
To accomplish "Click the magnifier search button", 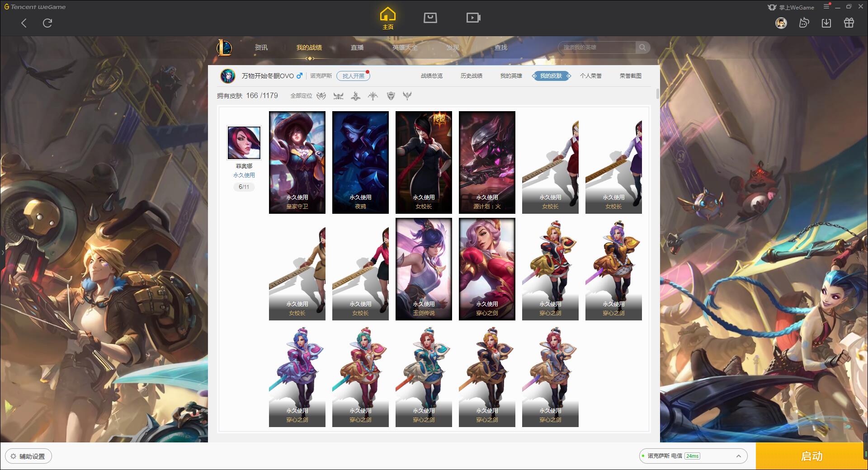I will pos(642,47).
